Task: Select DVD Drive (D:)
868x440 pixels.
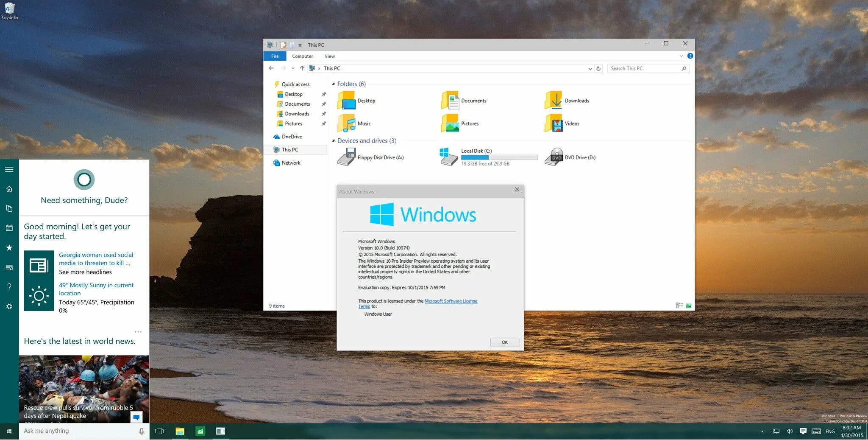Action: (570, 157)
